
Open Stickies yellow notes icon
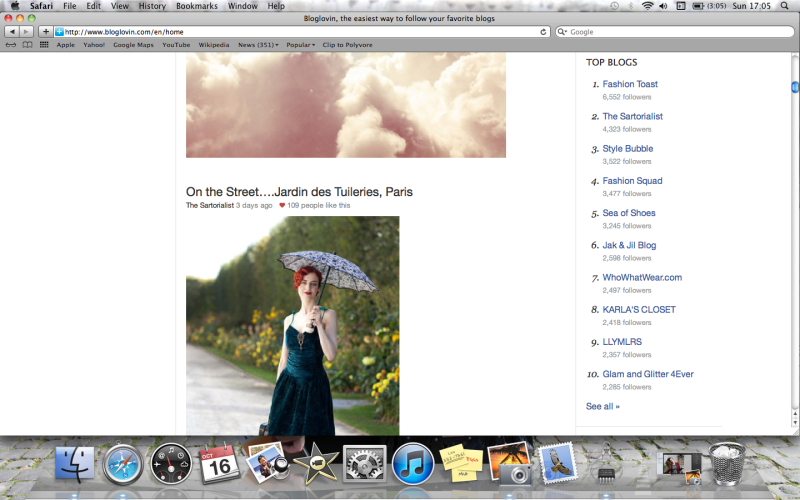pyautogui.click(x=461, y=463)
